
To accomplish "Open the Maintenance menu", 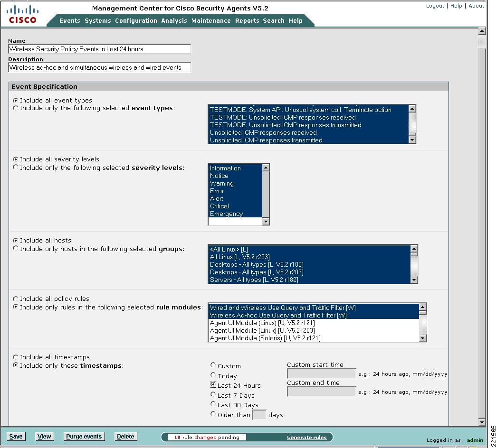I will pos(211,20).
